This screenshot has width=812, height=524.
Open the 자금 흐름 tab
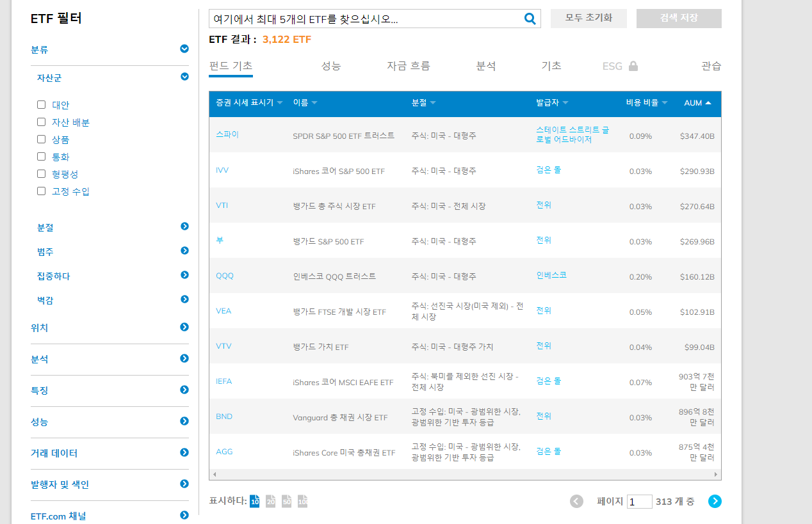(409, 65)
